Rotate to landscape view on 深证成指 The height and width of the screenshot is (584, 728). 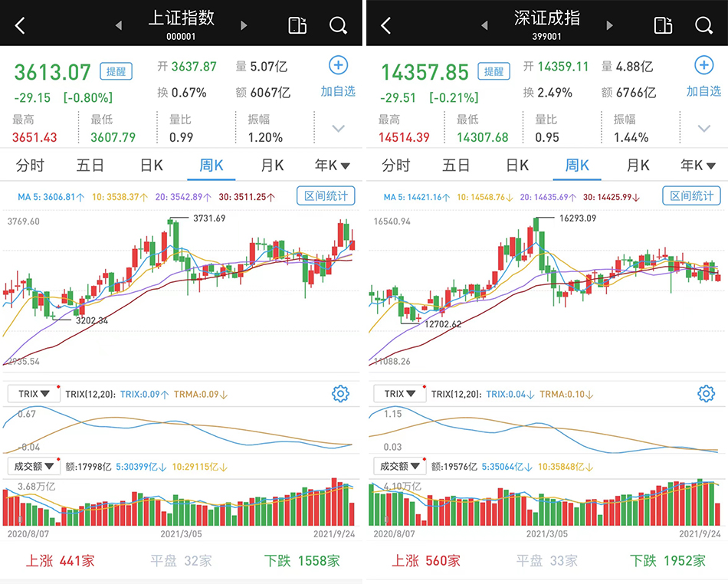(663, 25)
